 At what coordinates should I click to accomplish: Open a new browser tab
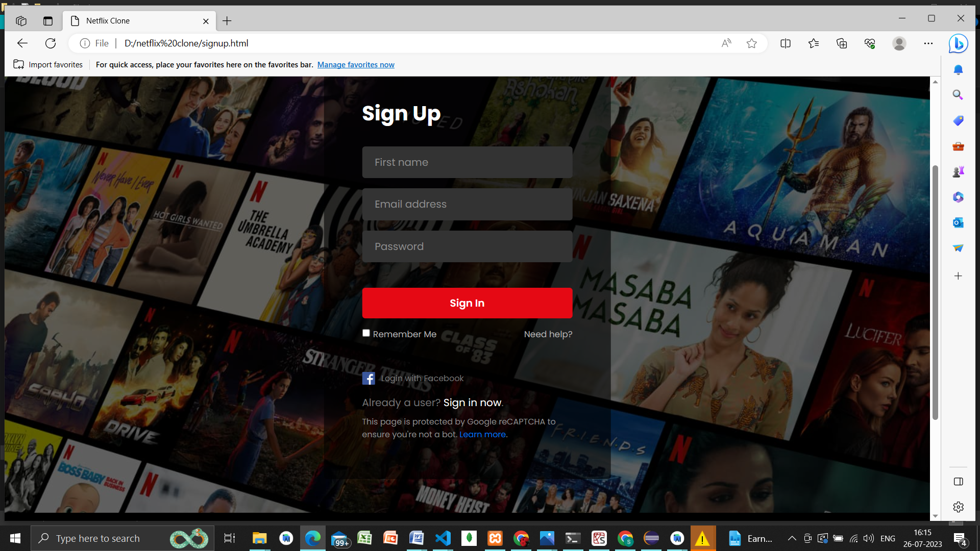pos(227,21)
